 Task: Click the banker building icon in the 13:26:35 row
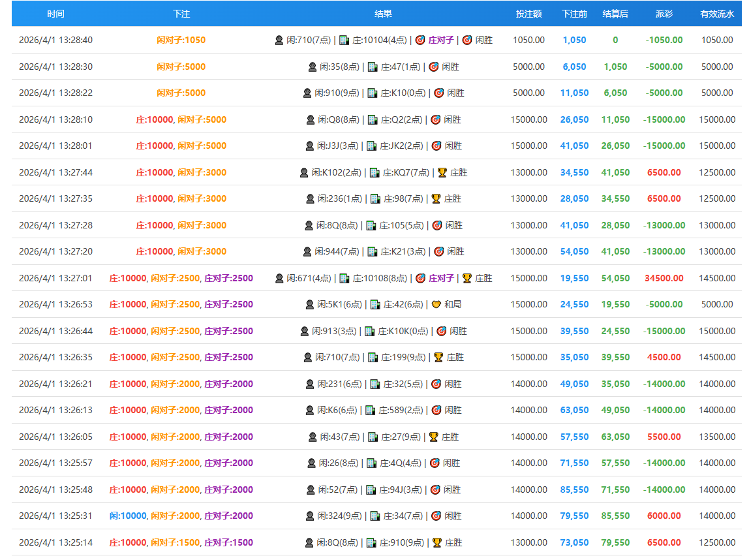click(373, 357)
